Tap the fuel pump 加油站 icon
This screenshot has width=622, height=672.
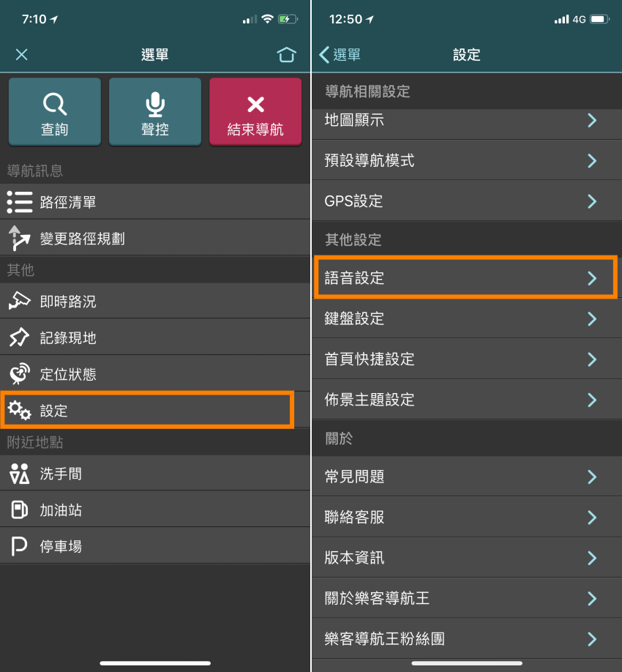point(20,510)
